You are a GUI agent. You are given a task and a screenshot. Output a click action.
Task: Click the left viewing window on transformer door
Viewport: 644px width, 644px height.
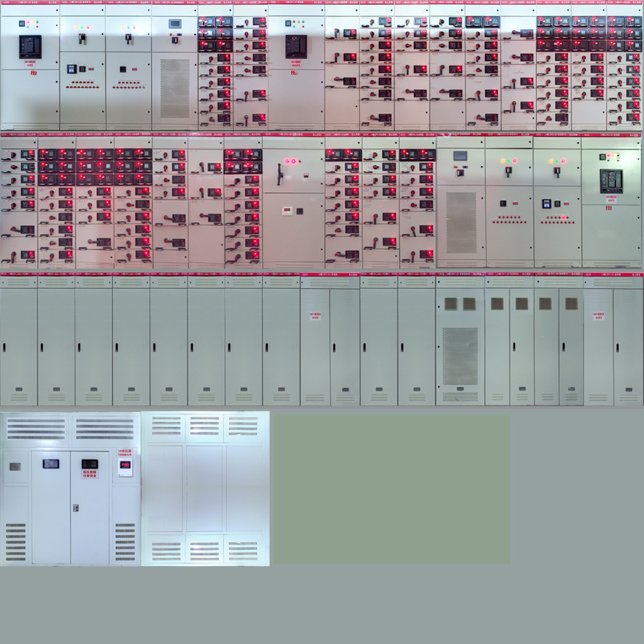[x=51, y=464]
